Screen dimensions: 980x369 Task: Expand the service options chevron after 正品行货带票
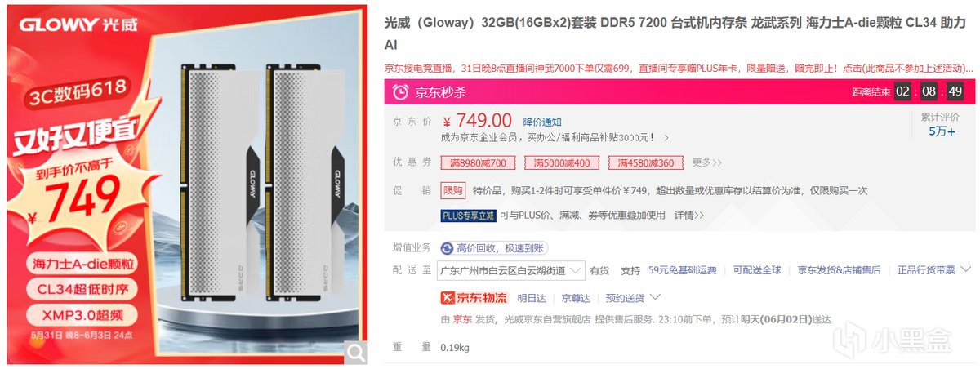(x=965, y=269)
